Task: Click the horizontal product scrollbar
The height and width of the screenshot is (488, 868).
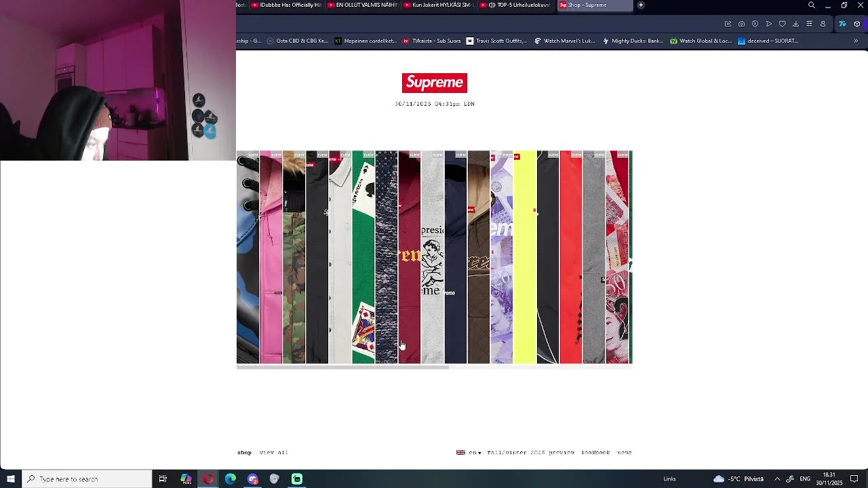Action: [x=342, y=367]
